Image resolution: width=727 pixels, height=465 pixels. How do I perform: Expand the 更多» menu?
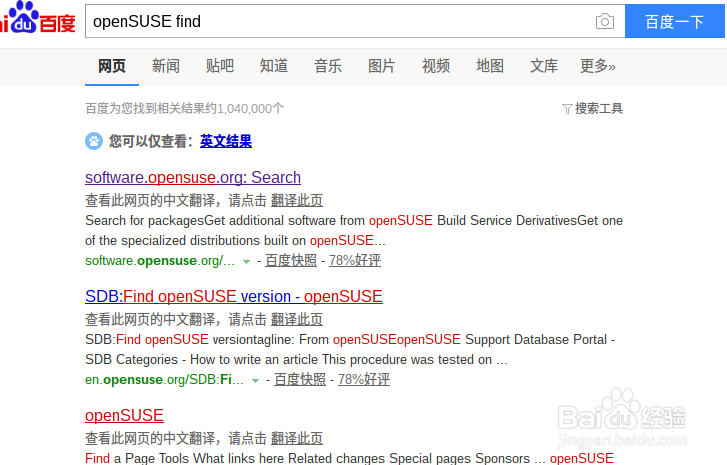click(x=598, y=66)
